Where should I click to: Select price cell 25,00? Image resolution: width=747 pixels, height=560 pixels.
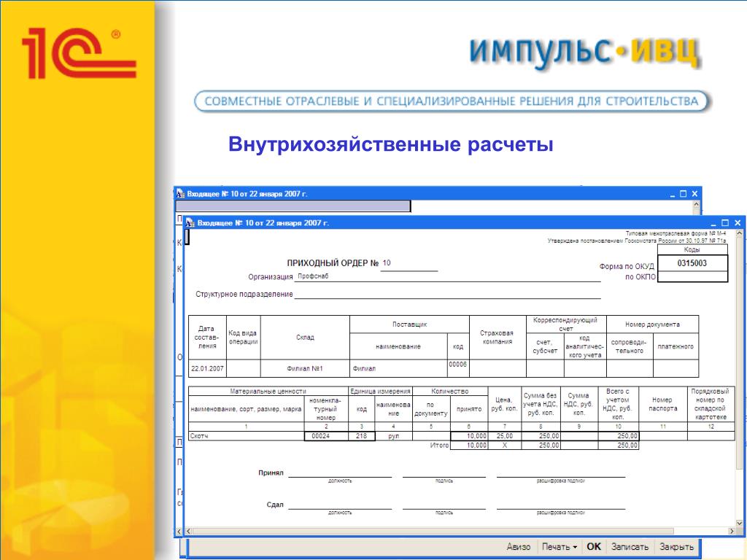pos(505,436)
